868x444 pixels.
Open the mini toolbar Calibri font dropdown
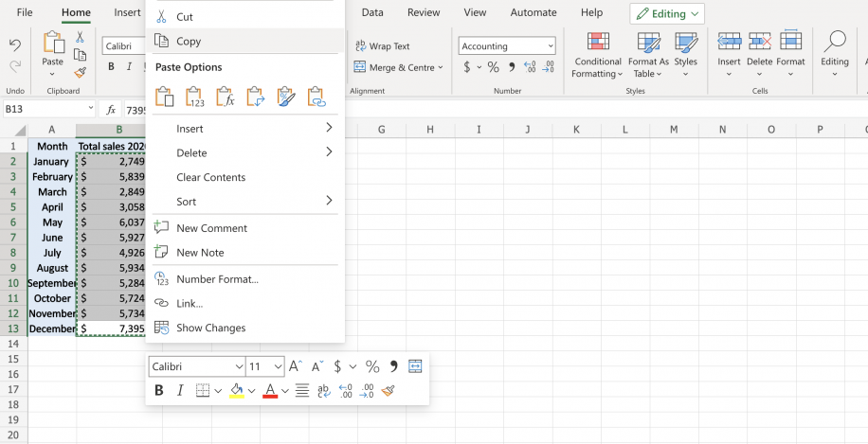(x=239, y=366)
